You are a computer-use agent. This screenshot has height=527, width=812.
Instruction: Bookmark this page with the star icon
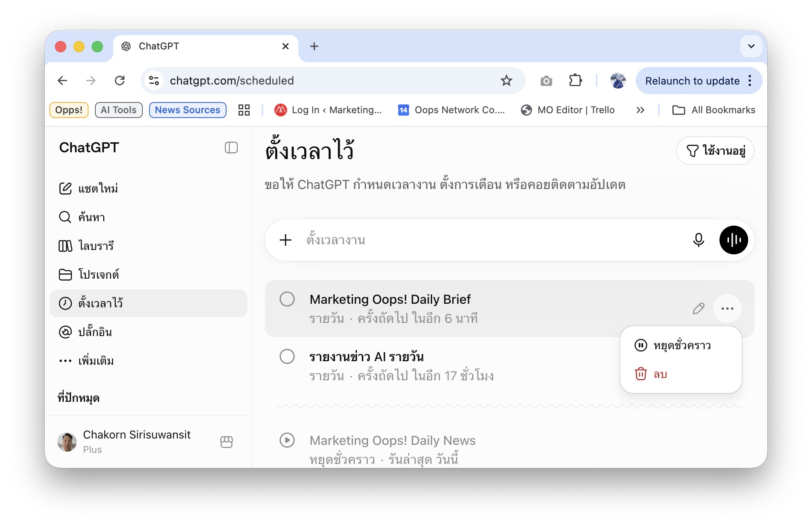(506, 81)
